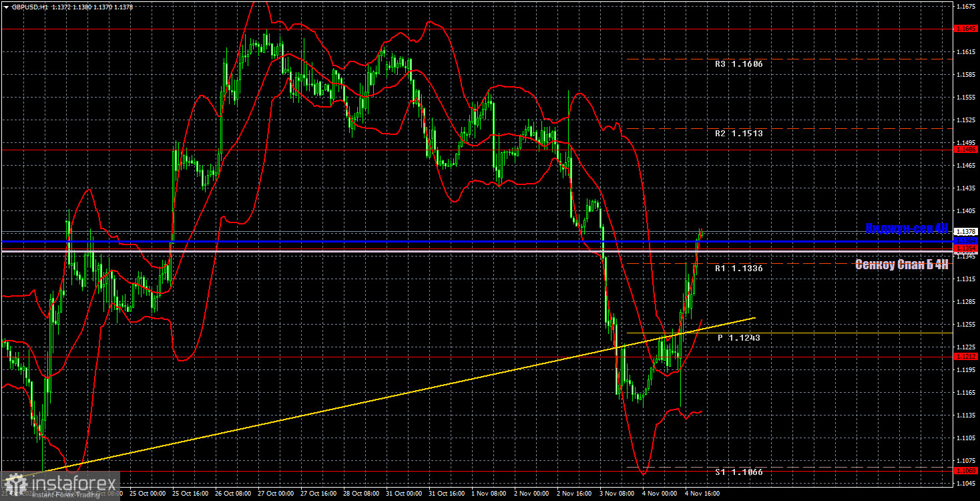Click the S1 1.1066 pivot label
The image size is (980, 501).
pos(738,472)
